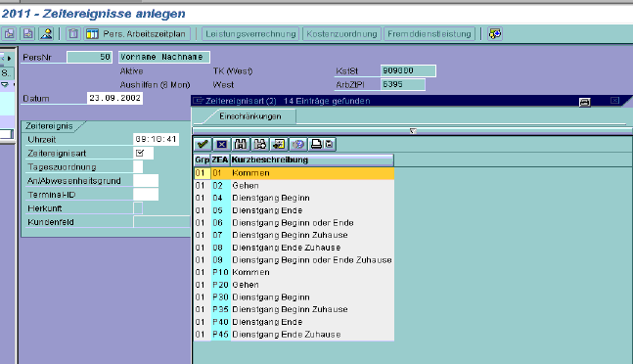
Task: Select row 06 Dienstgang Beginn oder Ende
Action: pos(294,223)
